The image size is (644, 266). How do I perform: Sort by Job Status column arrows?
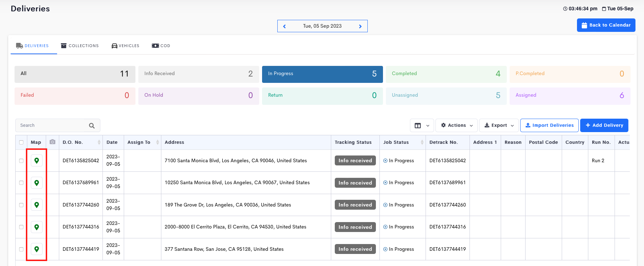pos(422,142)
